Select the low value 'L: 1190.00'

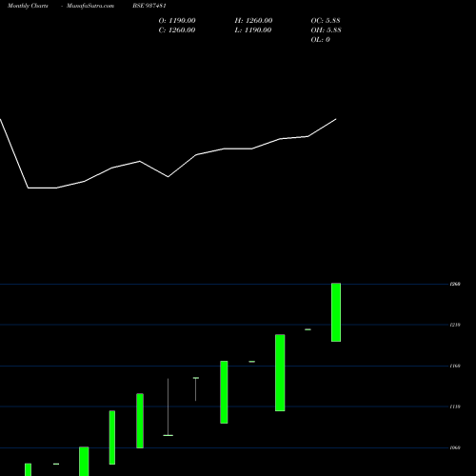[253, 30]
